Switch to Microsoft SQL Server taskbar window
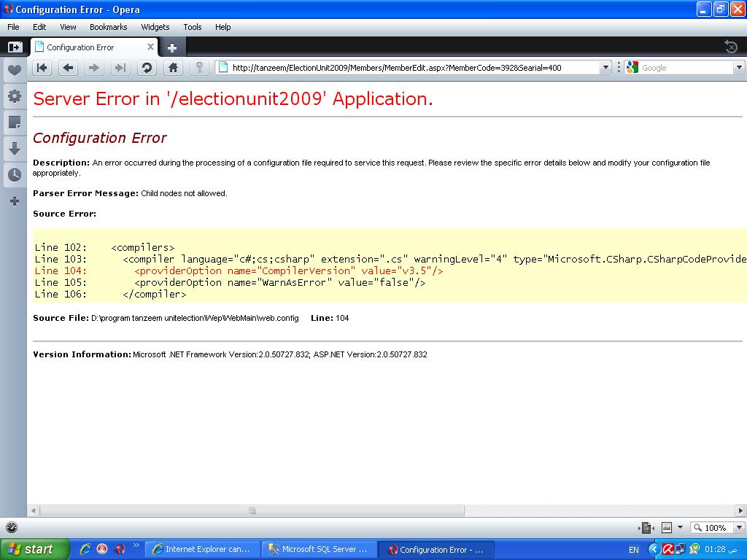 [x=320, y=549]
